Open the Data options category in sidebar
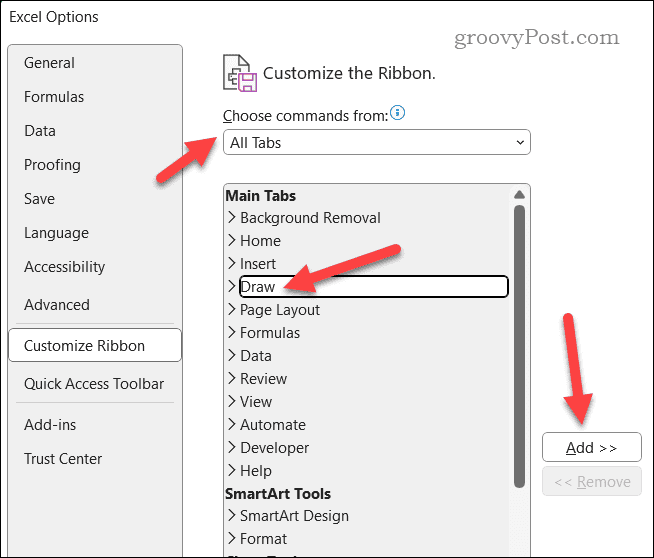The width and height of the screenshot is (654, 558). (x=40, y=131)
